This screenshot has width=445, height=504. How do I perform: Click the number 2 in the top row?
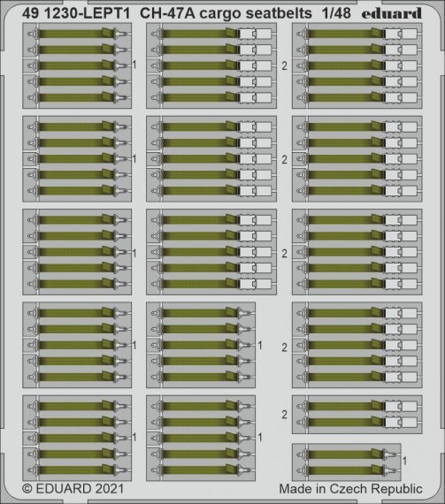284,66
